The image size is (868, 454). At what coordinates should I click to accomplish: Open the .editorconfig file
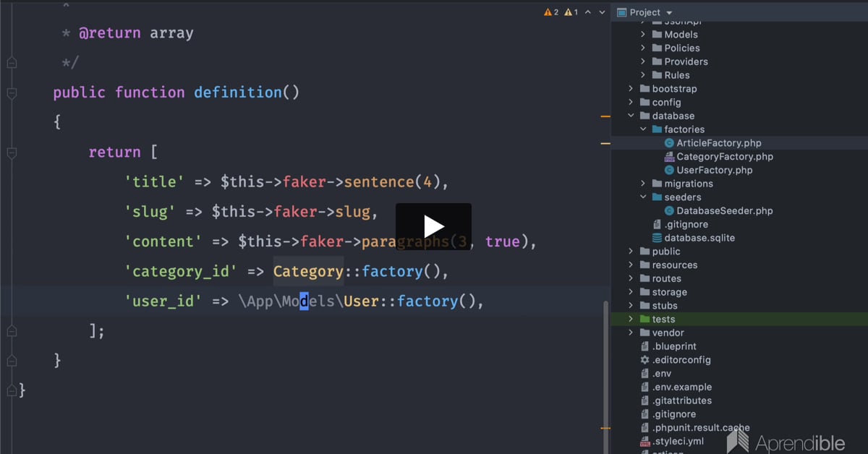coord(681,360)
